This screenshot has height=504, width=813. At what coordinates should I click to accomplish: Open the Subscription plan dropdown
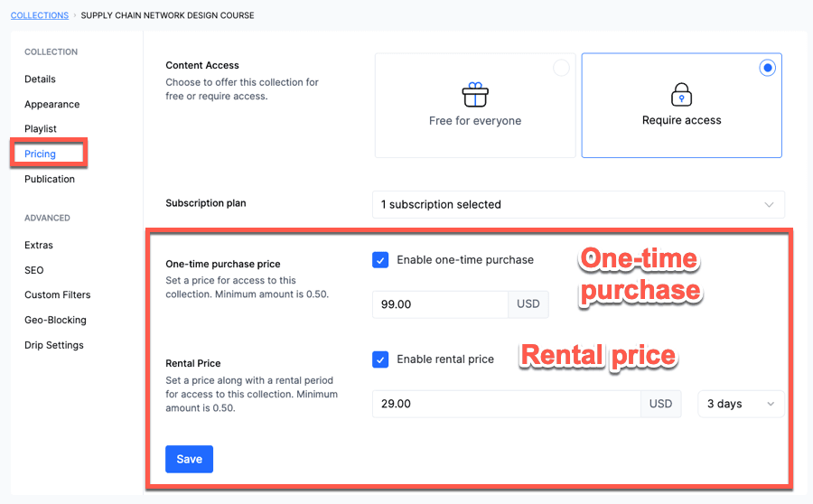pos(578,205)
